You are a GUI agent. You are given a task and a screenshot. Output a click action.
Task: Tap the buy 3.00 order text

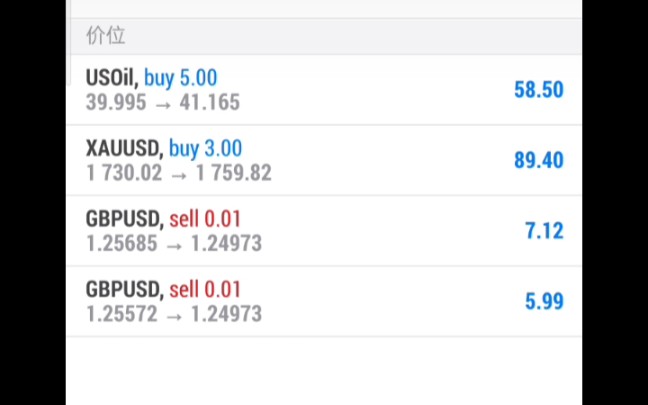click(205, 149)
